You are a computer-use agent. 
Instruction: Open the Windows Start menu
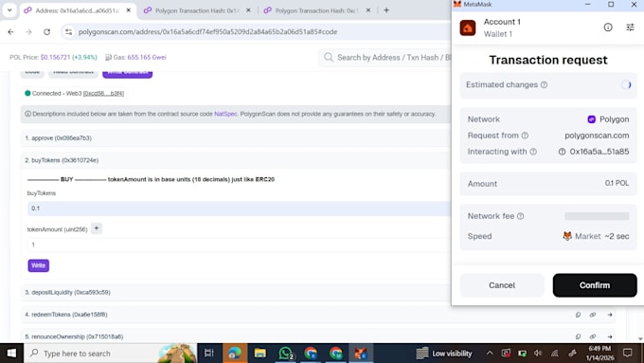[11, 354]
